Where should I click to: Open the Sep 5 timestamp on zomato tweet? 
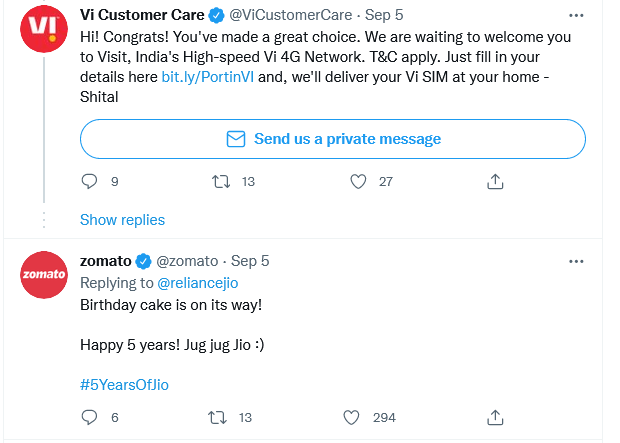(x=250, y=261)
